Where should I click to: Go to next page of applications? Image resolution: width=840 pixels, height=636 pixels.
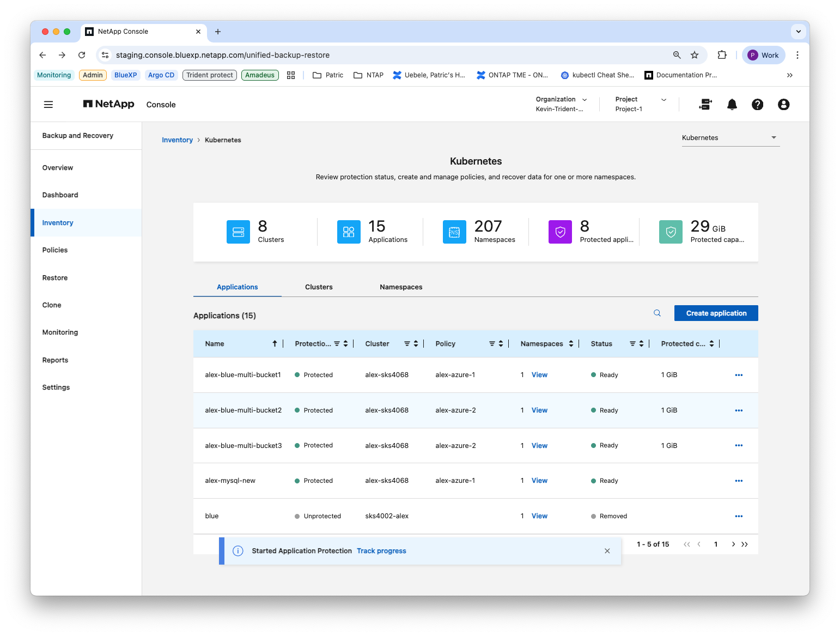click(x=733, y=544)
